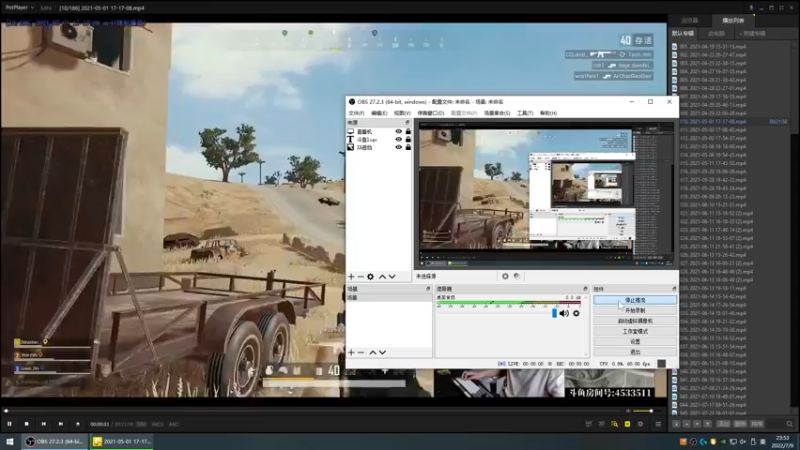This screenshot has width=800, height=450.
Task: Open 帮助(H) menu in OBS
Action: pyautogui.click(x=548, y=113)
